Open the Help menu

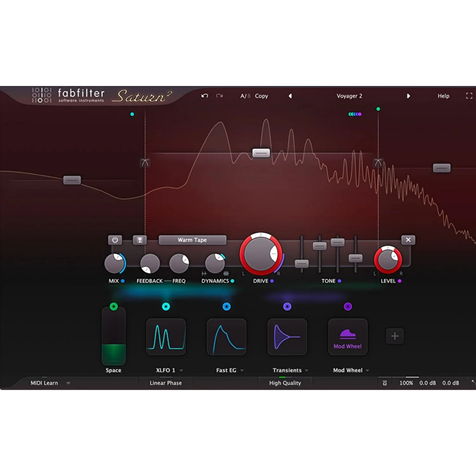click(443, 96)
